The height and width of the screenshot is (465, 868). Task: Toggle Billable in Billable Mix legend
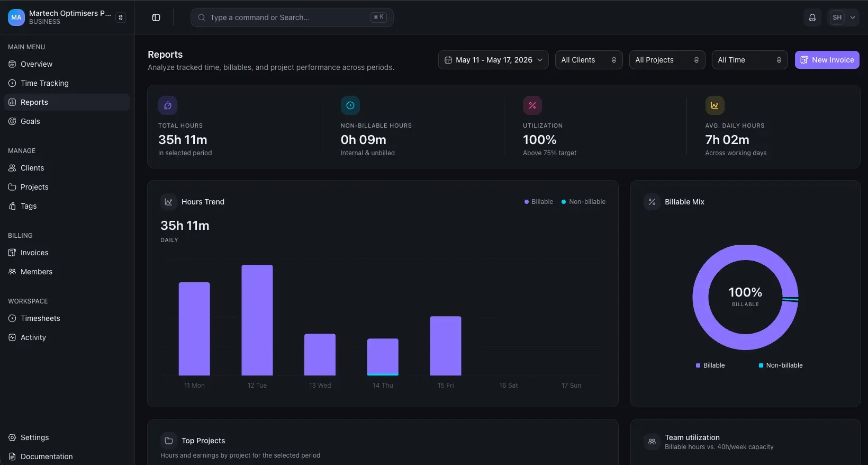pos(710,365)
